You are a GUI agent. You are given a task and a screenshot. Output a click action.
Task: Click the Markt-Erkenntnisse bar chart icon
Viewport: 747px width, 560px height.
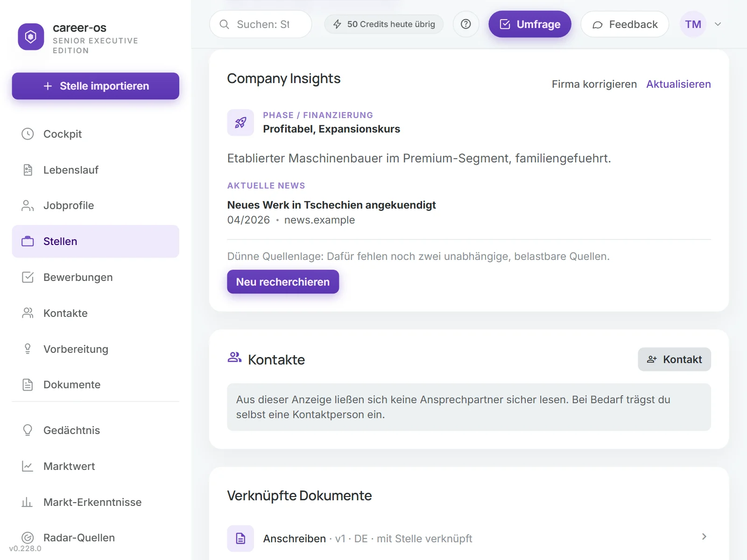28,502
